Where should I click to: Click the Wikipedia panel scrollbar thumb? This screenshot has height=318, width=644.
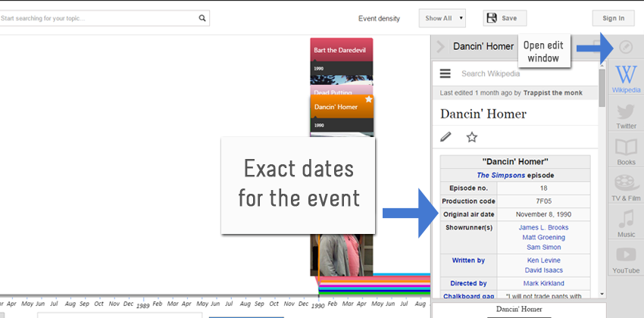pyautogui.click(x=602, y=88)
